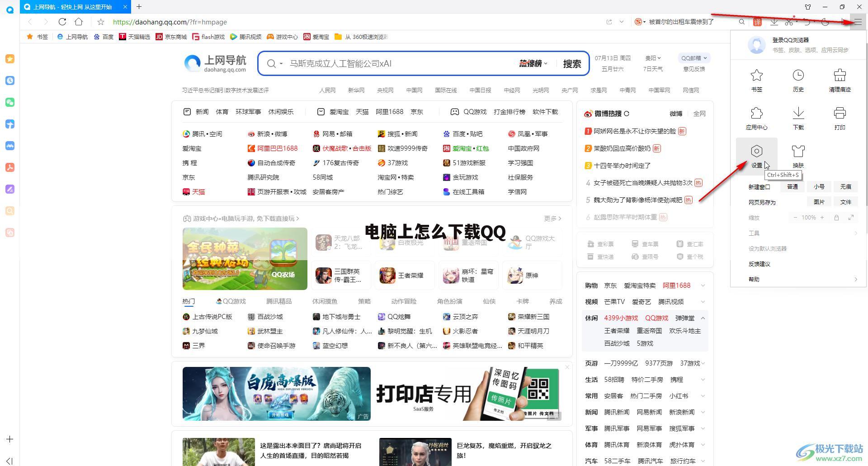Increase zoom with the plus button
This screenshot has height=466, width=868.
tap(822, 218)
